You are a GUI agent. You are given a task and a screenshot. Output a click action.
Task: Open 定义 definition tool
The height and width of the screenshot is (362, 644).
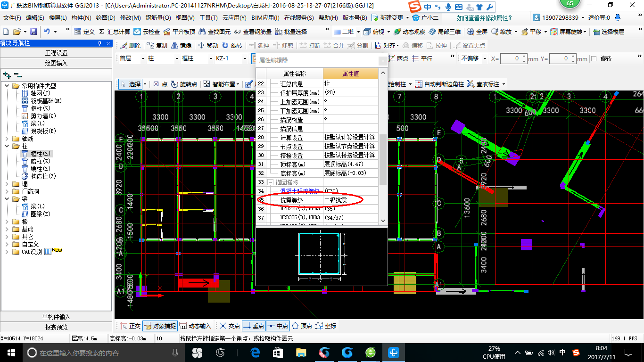click(84, 32)
